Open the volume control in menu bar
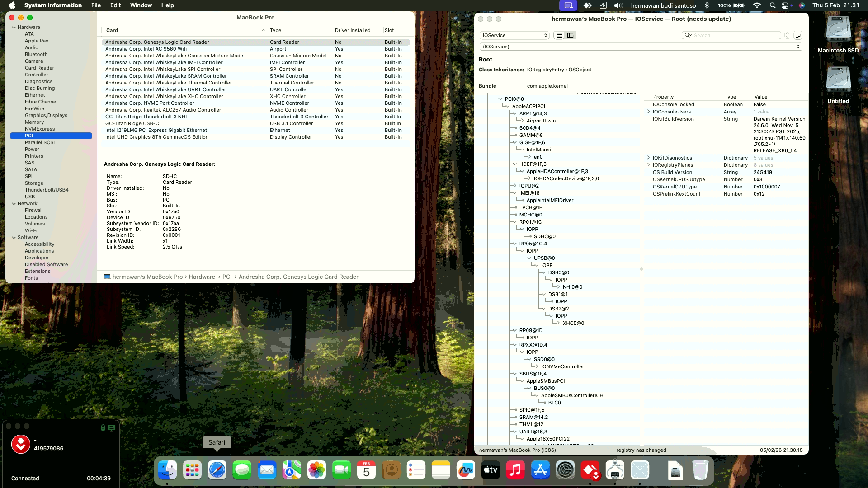 click(618, 5)
